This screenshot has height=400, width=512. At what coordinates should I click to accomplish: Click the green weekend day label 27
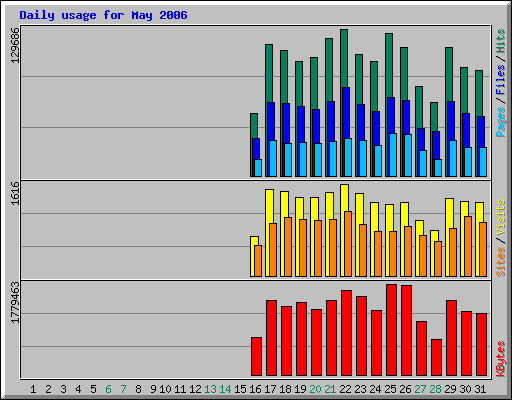point(420,389)
